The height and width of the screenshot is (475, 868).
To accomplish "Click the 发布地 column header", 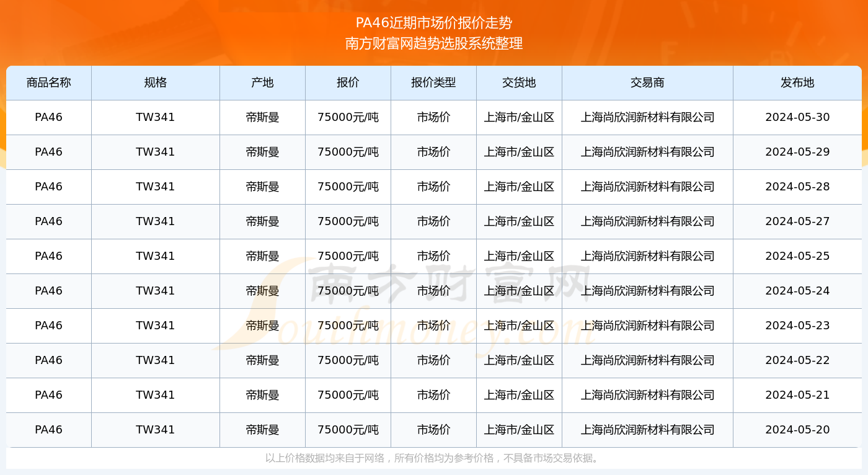I will (x=797, y=82).
